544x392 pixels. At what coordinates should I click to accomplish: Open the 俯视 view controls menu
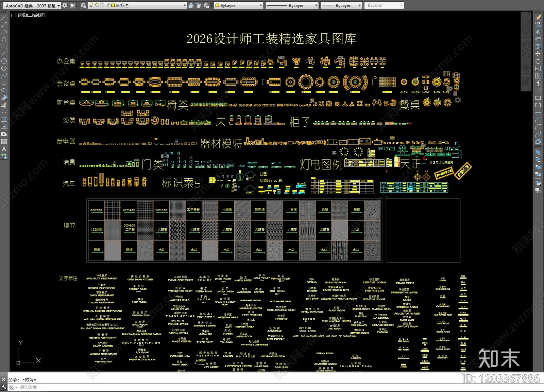point(21,15)
